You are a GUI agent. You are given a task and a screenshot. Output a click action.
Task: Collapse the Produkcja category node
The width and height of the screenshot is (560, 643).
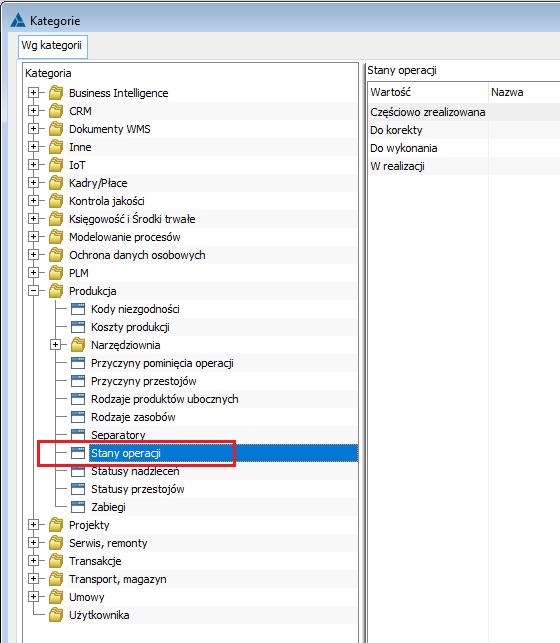[x=34, y=291]
